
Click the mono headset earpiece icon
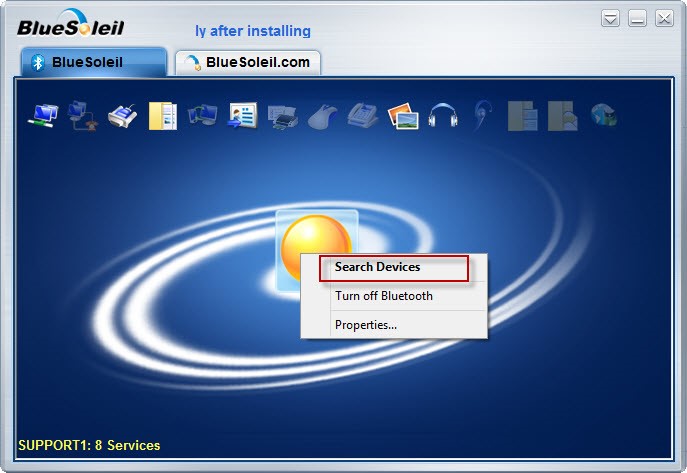pos(482,116)
